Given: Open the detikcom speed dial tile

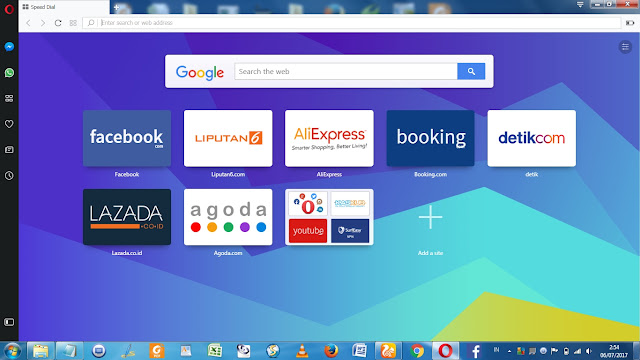Looking at the screenshot, I should [x=531, y=138].
